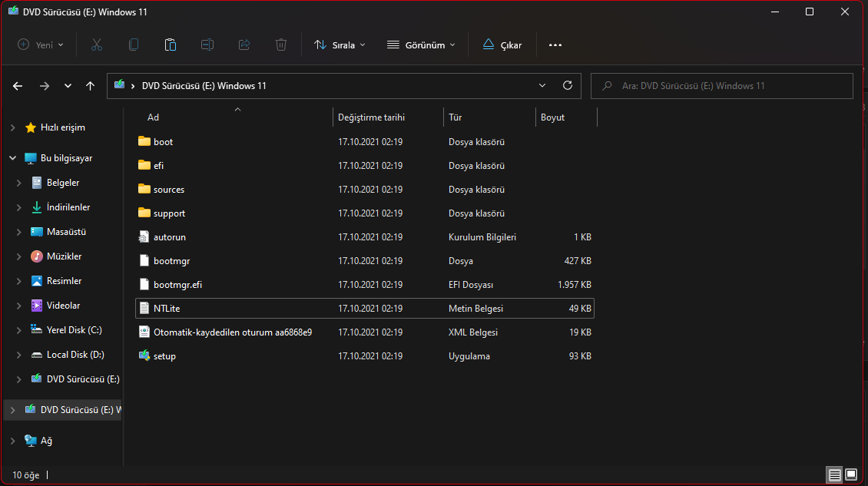Screen dimensions: 868x486
Task: Switch to details list view in status bar
Action: (x=834, y=474)
